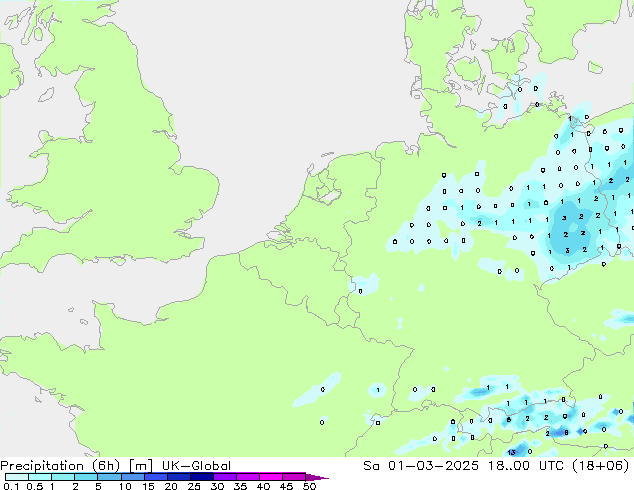Click the '35' legend scale label
634x490 pixels.
click(x=240, y=486)
